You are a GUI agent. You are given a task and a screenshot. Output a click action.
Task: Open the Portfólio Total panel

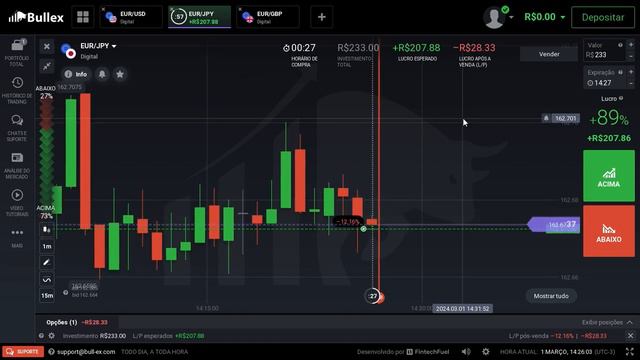click(x=17, y=52)
